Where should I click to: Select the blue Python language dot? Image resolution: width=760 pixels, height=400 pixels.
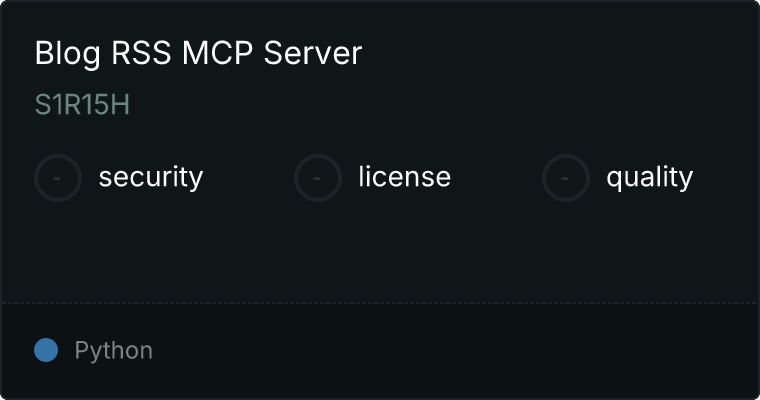[x=46, y=350]
